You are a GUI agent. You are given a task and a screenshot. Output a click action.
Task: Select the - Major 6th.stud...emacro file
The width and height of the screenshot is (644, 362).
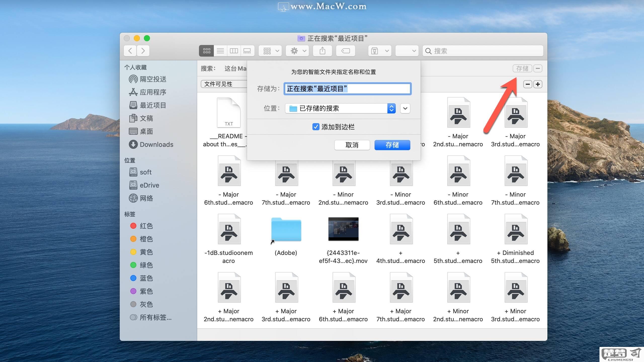229,171
